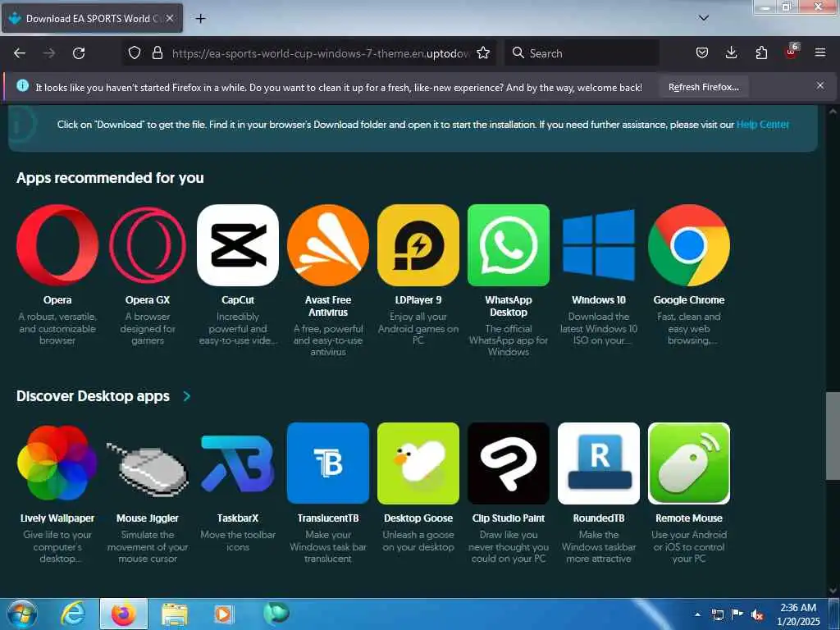View site security padlock information
This screenshot has height=630, width=840.
[157, 53]
